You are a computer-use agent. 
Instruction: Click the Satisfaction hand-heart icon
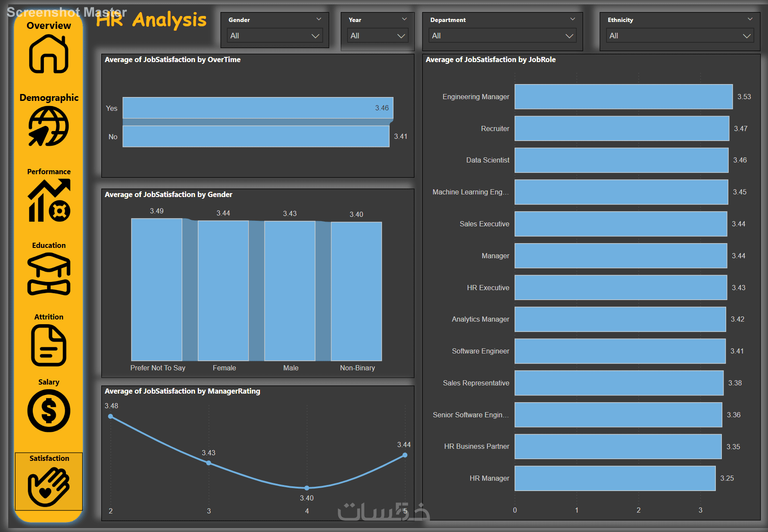tap(49, 487)
